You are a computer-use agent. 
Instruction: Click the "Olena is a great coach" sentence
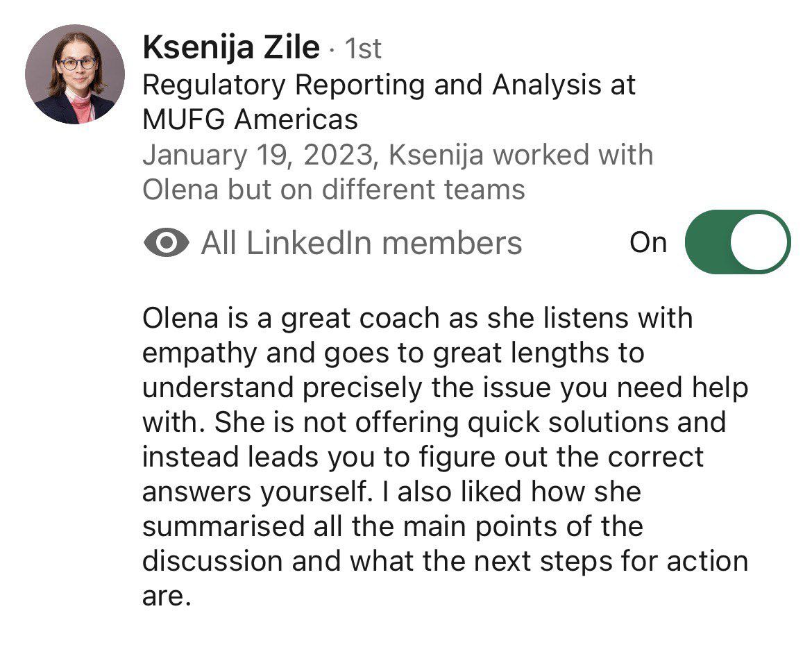click(x=291, y=319)
